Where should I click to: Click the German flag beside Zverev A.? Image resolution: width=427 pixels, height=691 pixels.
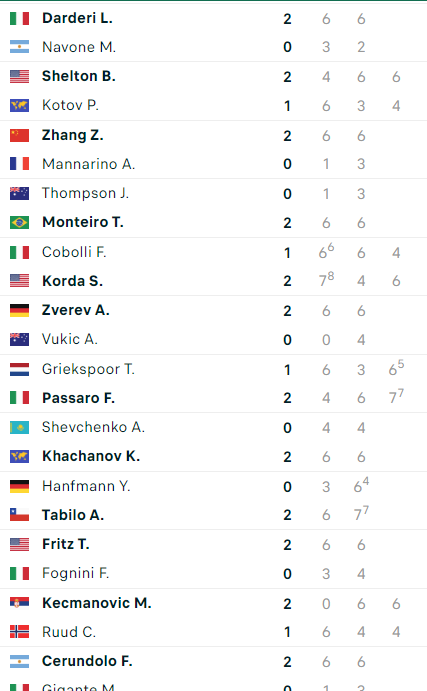click(19, 310)
